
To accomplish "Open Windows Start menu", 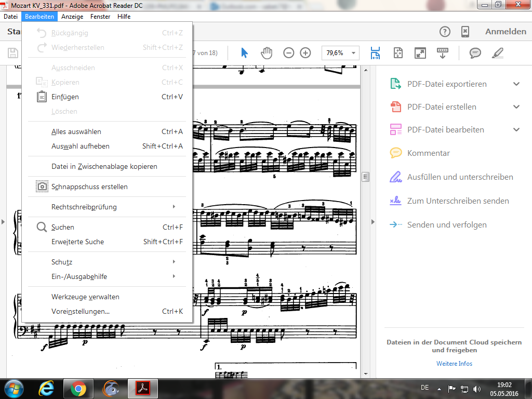I will [x=14, y=389].
